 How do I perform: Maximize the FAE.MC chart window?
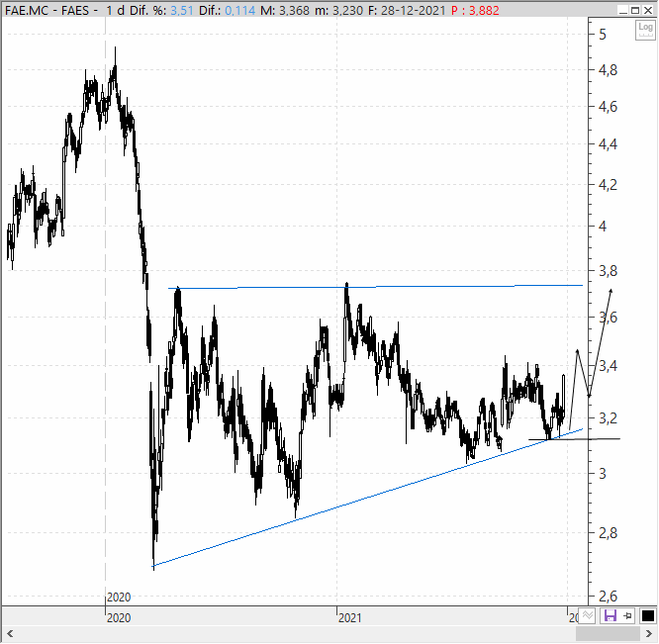[x=635, y=11]
